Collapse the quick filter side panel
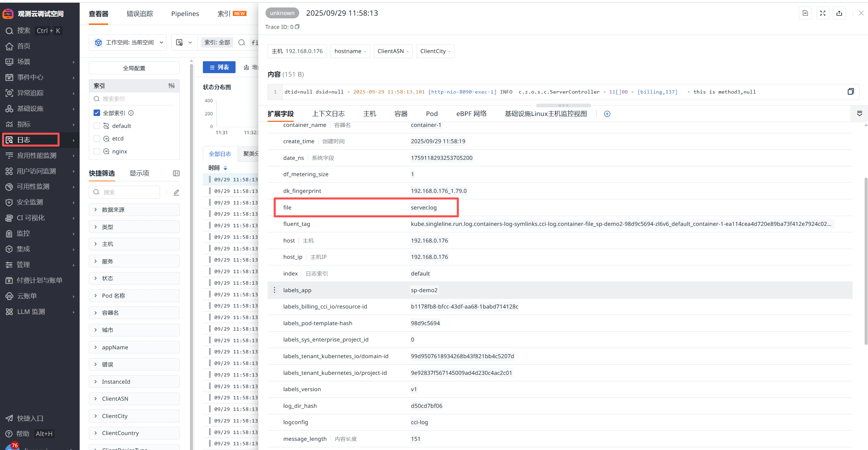The height and width of the screenshot is (450, 868). [x=176, y=173]
